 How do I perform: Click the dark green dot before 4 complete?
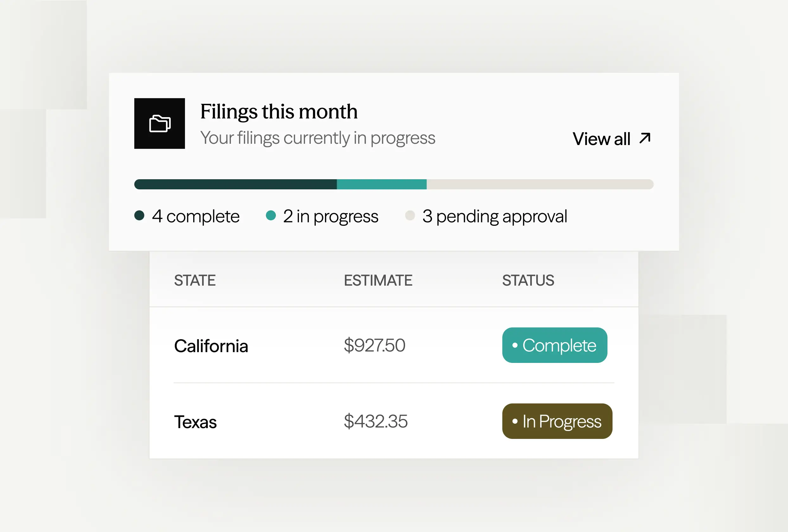coord(139,216)
